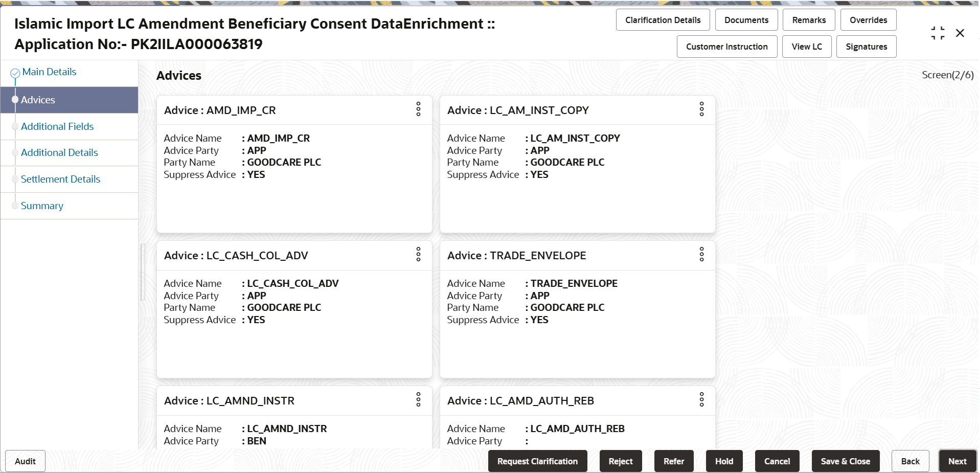Open kebab menu on AMD_IMP_CR advice card
Viewport: 980px width, 473px height.
point(418,109)
